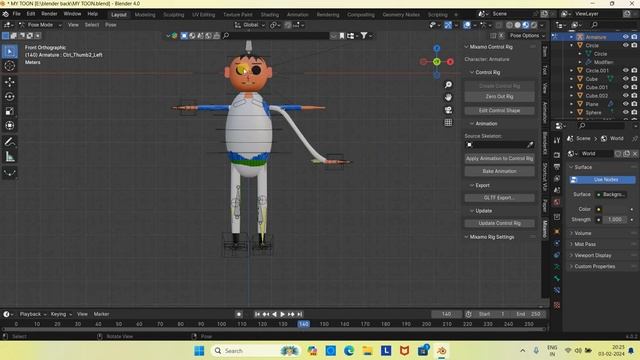The image size is (640, 360).
Task: Switch to the Animation workspace tab
Action: pos(298,15)
